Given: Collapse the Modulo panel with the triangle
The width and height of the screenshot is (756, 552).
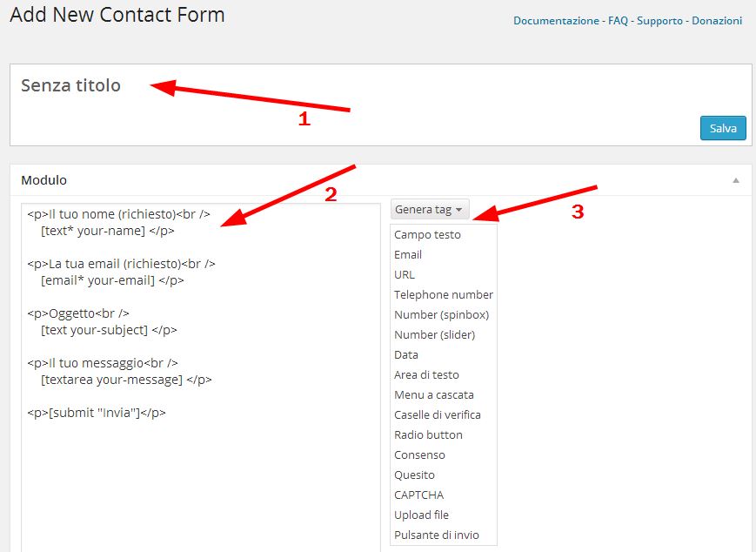Looking at the screenshot, I should [x=736, y=180].
